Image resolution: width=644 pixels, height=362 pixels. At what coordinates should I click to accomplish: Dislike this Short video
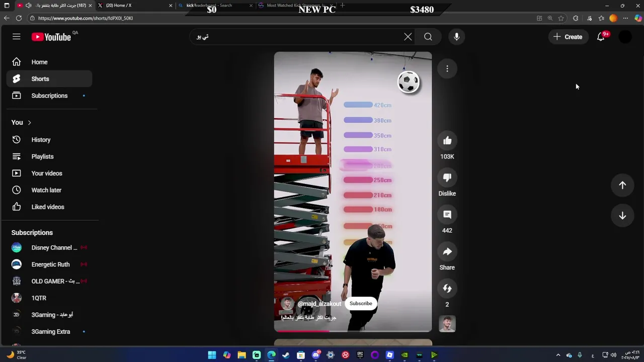pos(447,177)
